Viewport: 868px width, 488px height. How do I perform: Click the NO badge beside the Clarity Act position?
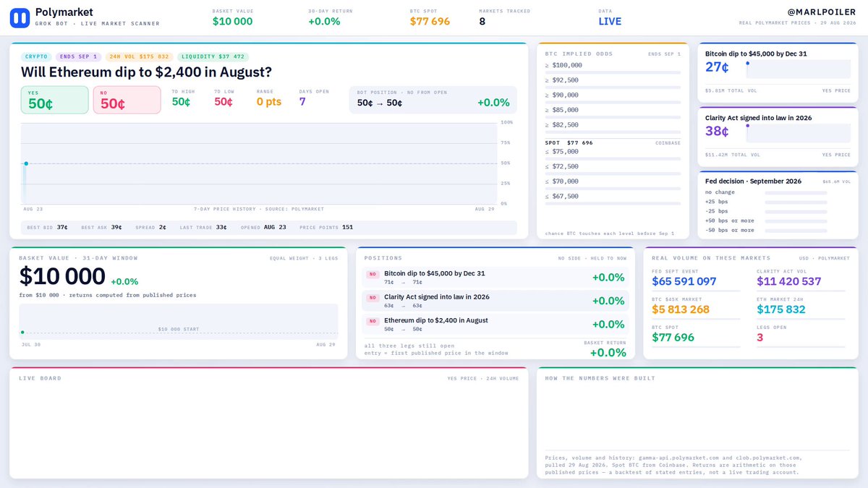373,298
